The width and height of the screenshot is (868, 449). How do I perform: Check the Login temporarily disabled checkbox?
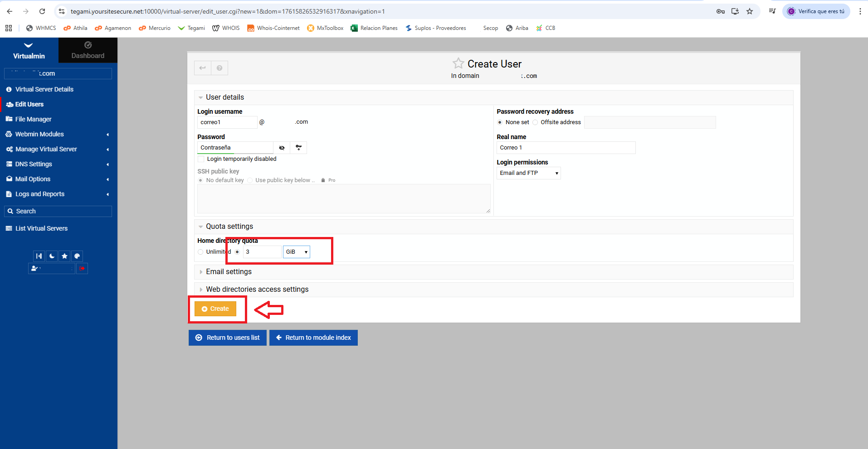tap(201, 159)
